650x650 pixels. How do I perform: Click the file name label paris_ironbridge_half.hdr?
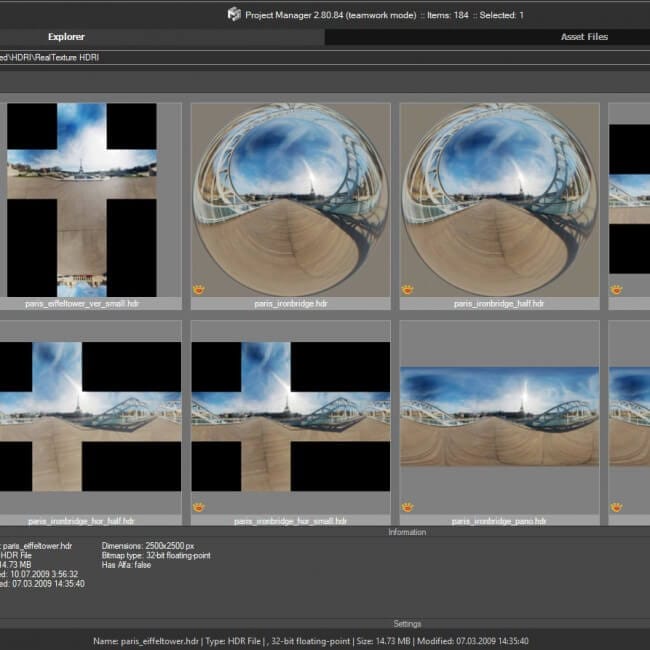click(499, 303)
